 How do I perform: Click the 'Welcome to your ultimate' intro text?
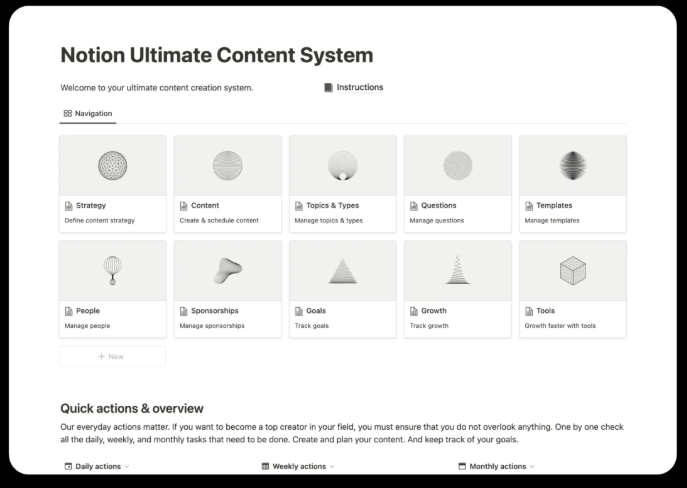pyautogui.click(x=156, y=88)
